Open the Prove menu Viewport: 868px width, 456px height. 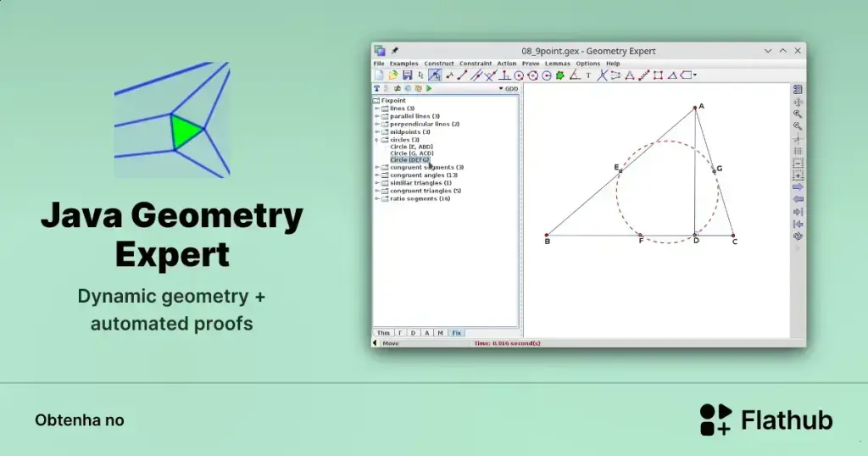531,64
